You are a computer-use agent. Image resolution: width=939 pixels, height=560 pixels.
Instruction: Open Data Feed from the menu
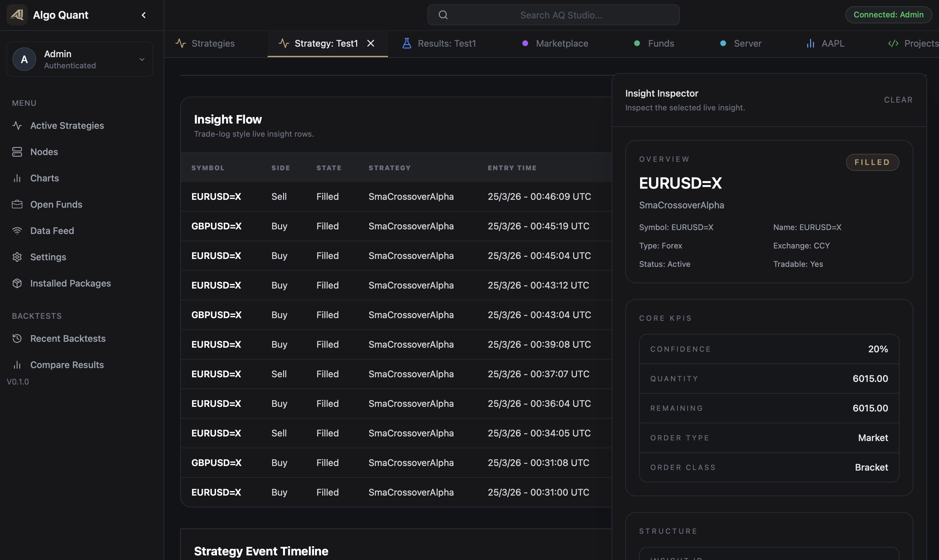(x=52, y=231)
